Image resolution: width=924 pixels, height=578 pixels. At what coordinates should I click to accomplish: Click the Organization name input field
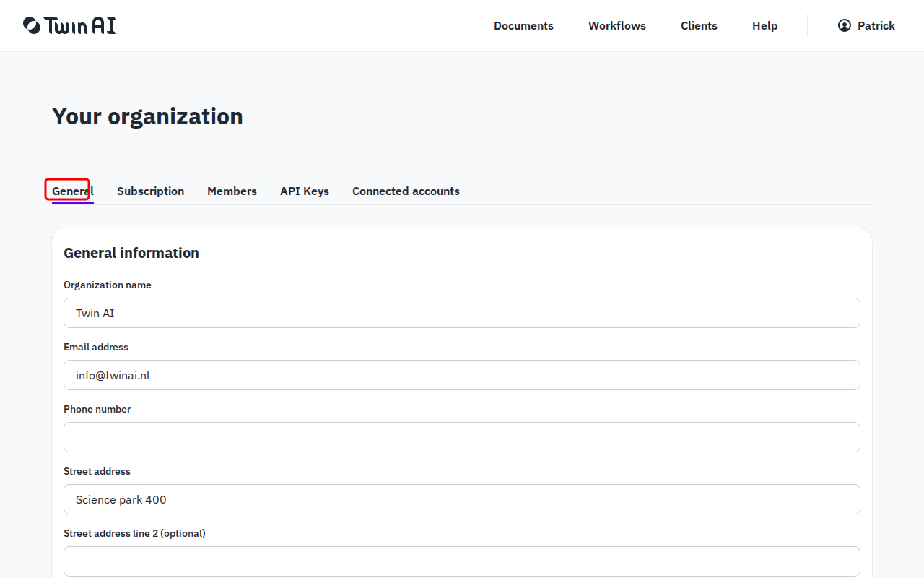[462, 313]
